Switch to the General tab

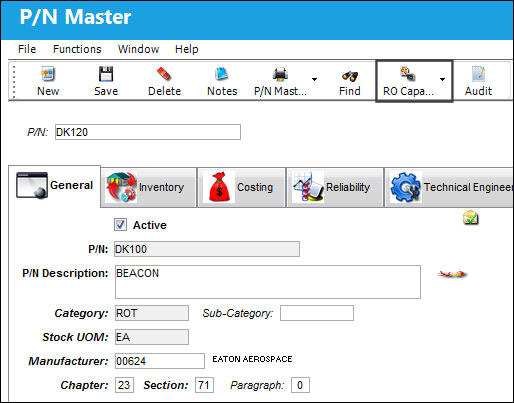point(55,186)
